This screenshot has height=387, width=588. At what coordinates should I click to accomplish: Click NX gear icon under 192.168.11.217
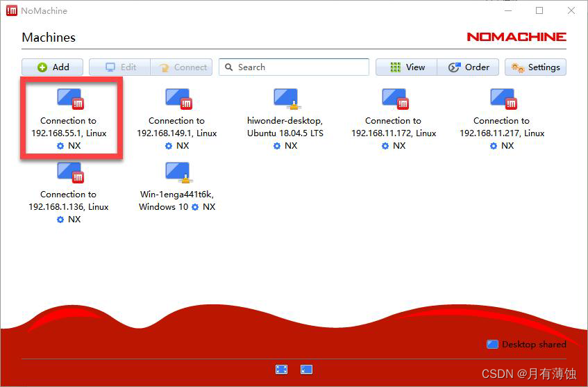(494, 146)
